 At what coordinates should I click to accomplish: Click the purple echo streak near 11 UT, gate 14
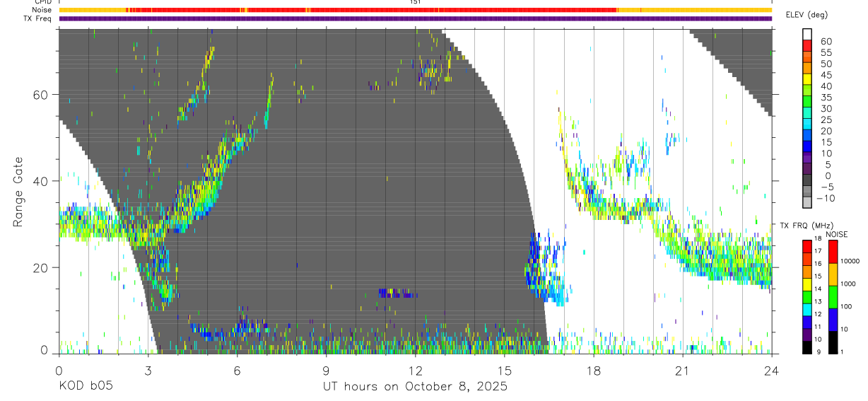pyautogui.click(x=397, y=293)
